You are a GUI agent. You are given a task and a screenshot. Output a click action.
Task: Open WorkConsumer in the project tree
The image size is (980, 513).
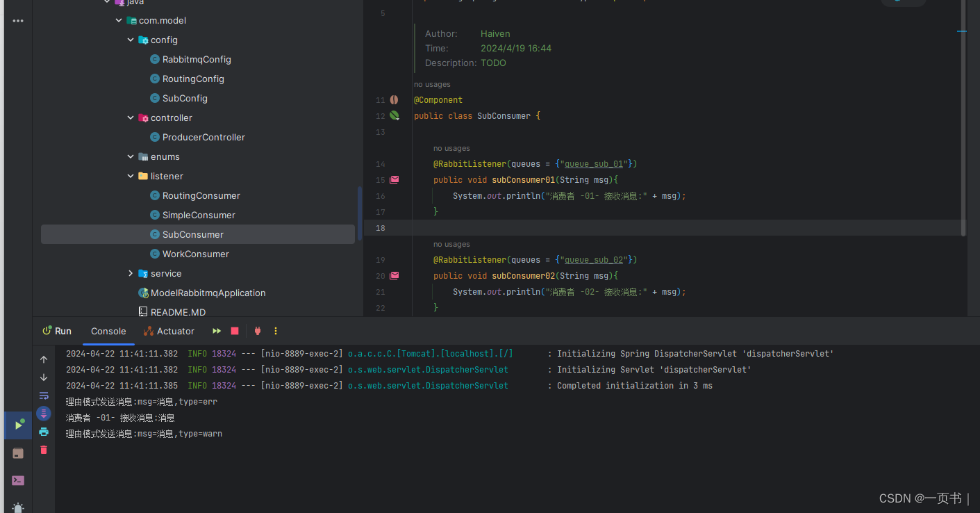[195, 254]
